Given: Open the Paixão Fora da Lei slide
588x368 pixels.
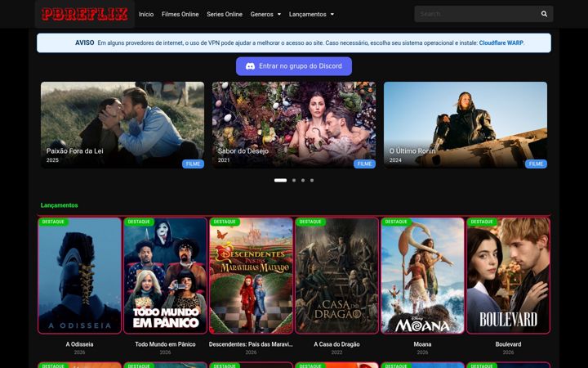Looking at the screenshot, I should coord(122,124).
